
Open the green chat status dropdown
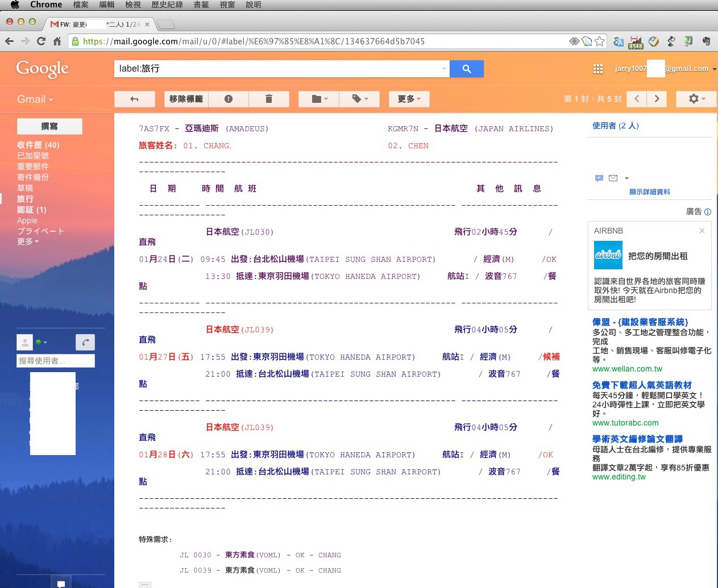point(41,342)
